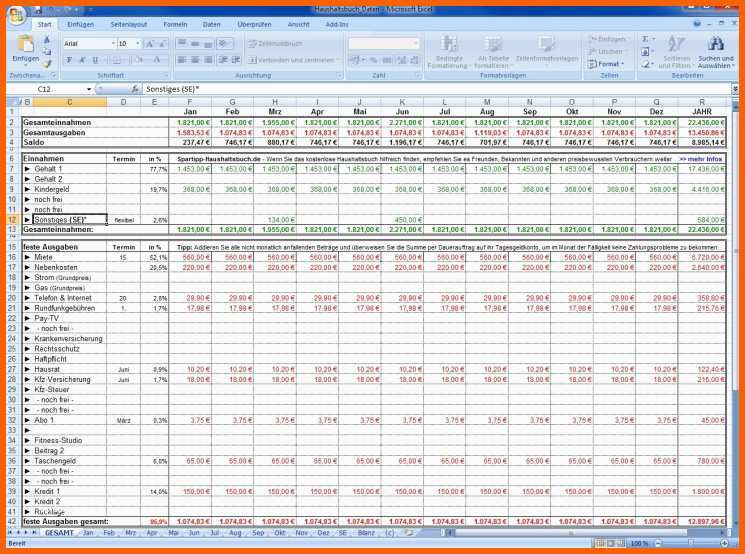Expand the formula bar
Screen dimensions: 745x554
coord(735,89)
